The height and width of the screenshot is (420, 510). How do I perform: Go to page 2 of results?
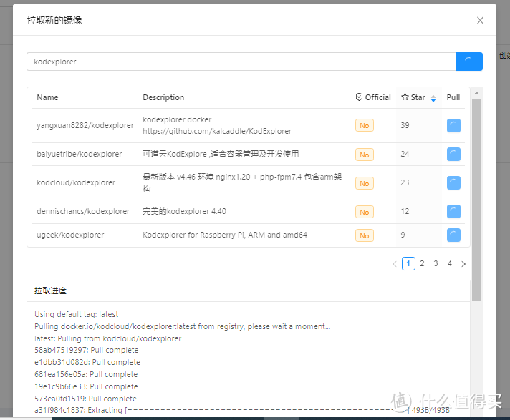pos(422,263)
